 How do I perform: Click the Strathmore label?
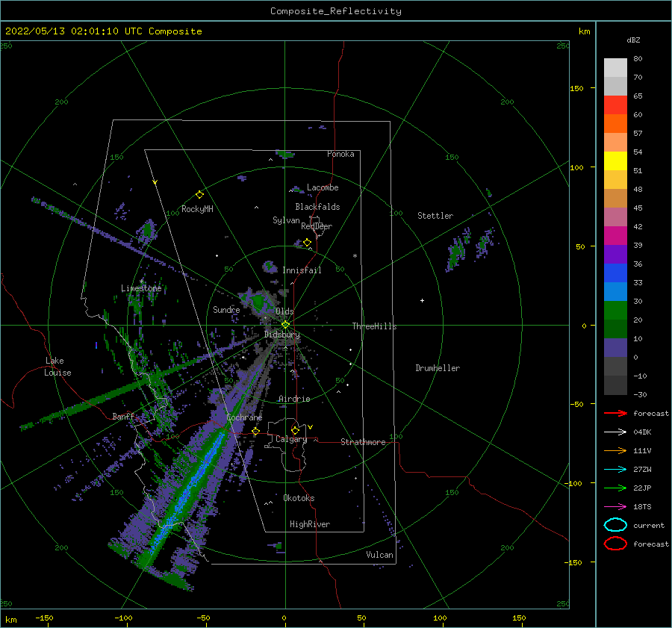point(363,442)
